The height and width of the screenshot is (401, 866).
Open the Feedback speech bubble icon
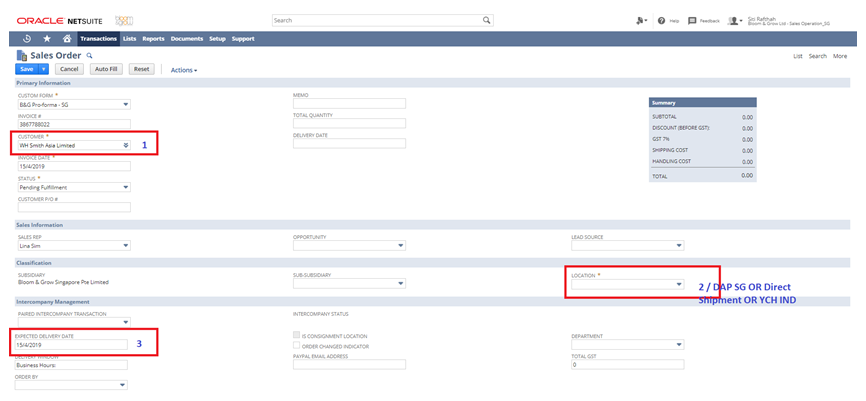(x=691, y=20)
